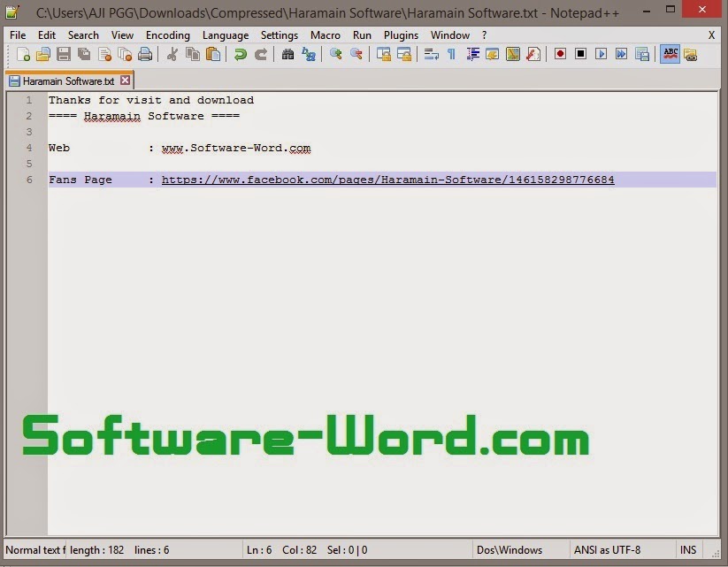Save current recorded macro icon

tap(642, 54)
